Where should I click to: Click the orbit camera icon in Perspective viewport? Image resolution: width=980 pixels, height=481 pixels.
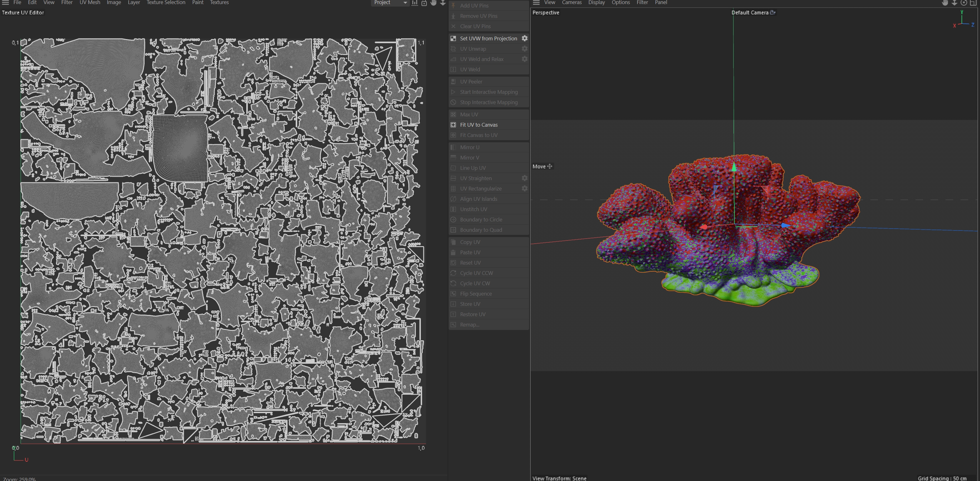coord(964,3)
